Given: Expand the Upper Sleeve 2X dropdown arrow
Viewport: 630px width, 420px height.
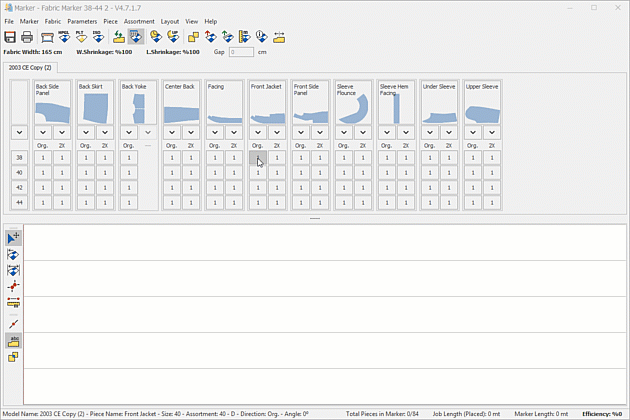Looking at the screenshot, I should [491, 132].
